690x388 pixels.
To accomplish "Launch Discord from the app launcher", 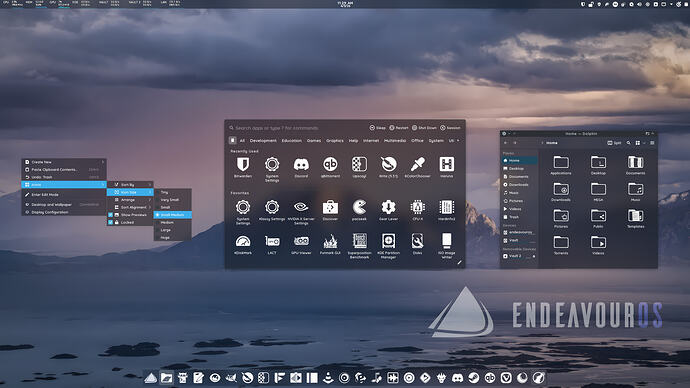I will [301, 167].
